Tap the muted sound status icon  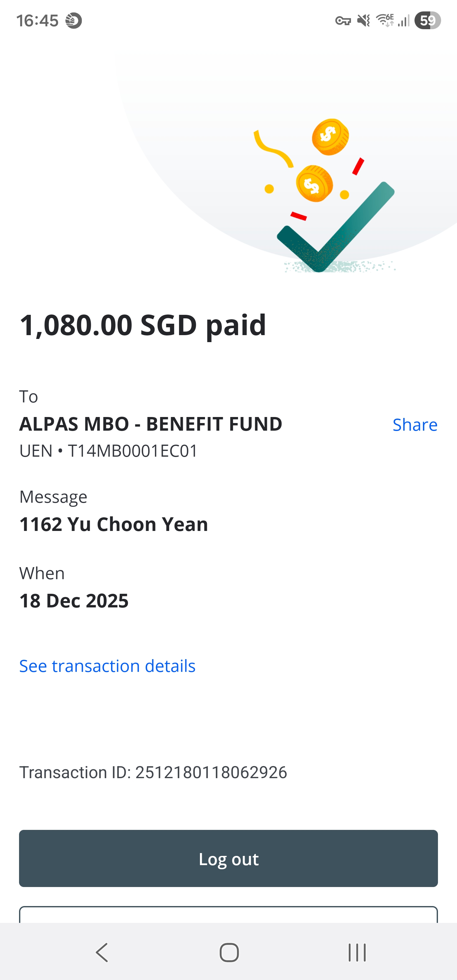pyautogui.click(x=364, y=20)
